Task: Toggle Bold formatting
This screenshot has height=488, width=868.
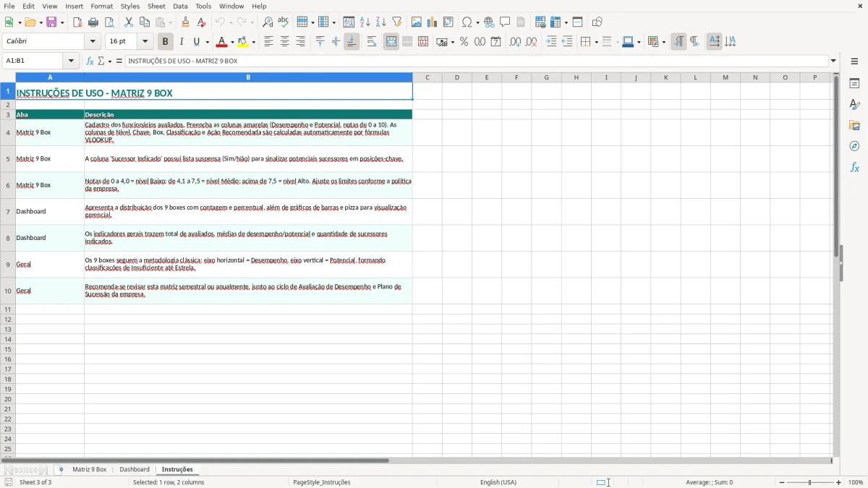Action: 166,42
